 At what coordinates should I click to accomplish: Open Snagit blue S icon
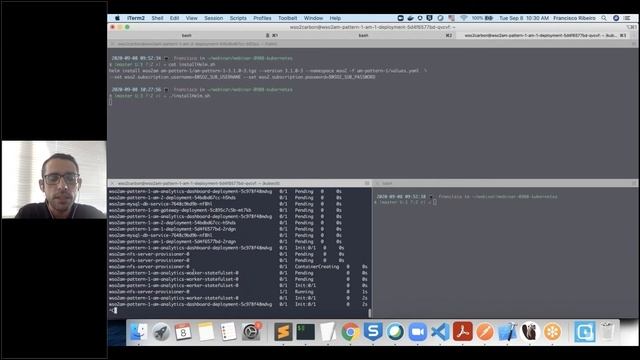373,331
